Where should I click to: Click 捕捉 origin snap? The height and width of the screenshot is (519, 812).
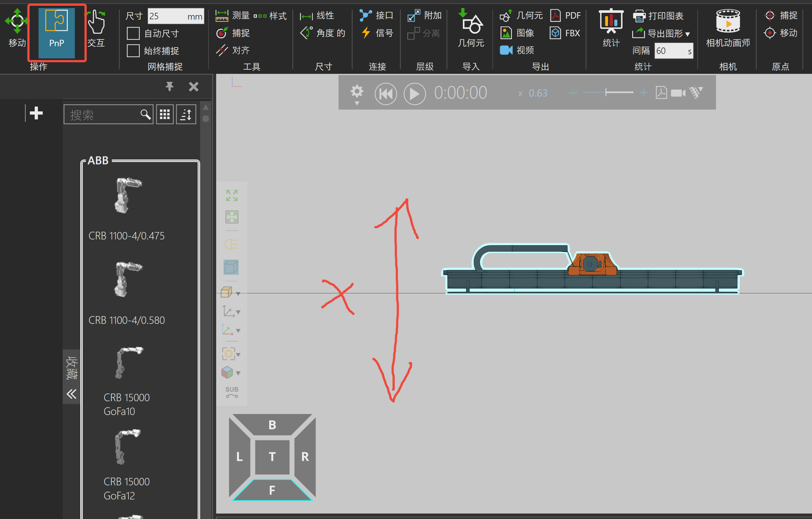[781, 15]
